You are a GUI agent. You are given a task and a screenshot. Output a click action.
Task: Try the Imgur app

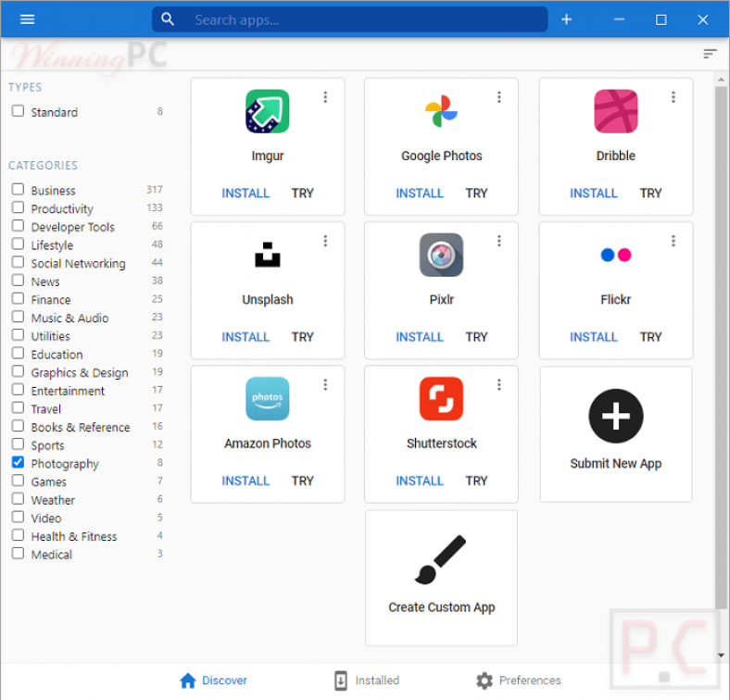pyautogui.click(x=303, y=194)
